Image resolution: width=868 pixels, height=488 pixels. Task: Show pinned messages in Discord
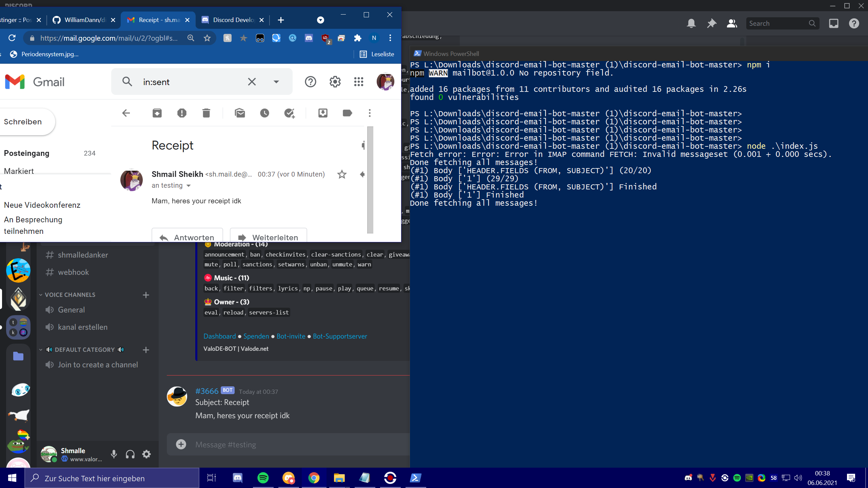pyautogui.click(x=711, y=23)
